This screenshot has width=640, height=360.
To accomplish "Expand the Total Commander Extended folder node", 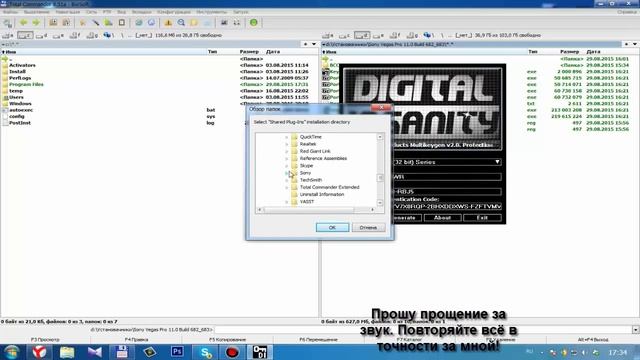I will pos(287,187).
